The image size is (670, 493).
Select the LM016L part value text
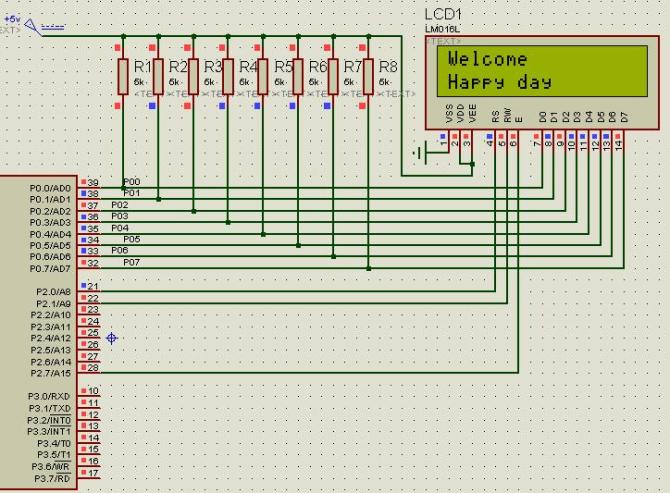(x=440, y=29)
